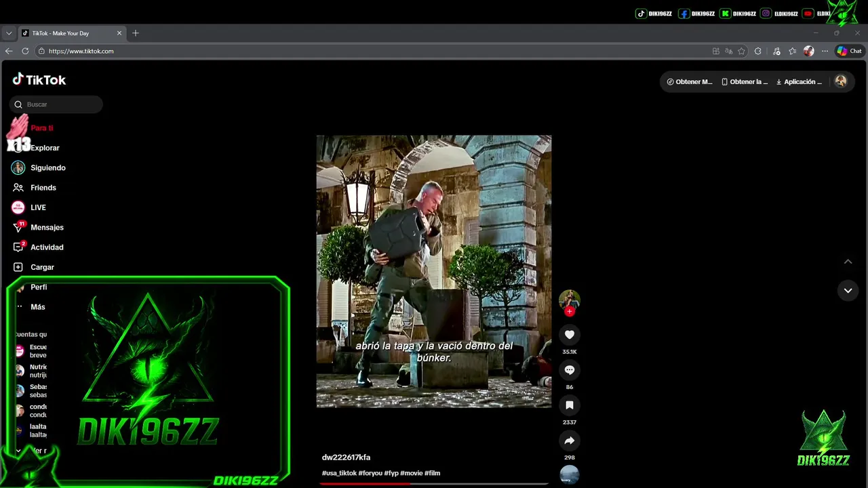
Task: Seek using the video progress bar
Action: [434, 483]
